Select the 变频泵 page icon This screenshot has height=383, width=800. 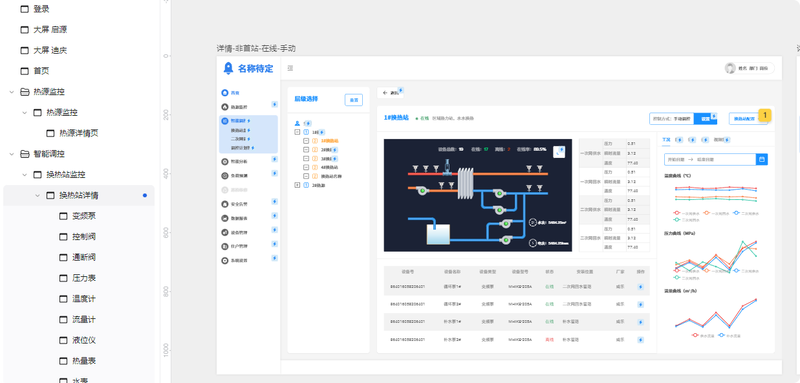[63, 216]
